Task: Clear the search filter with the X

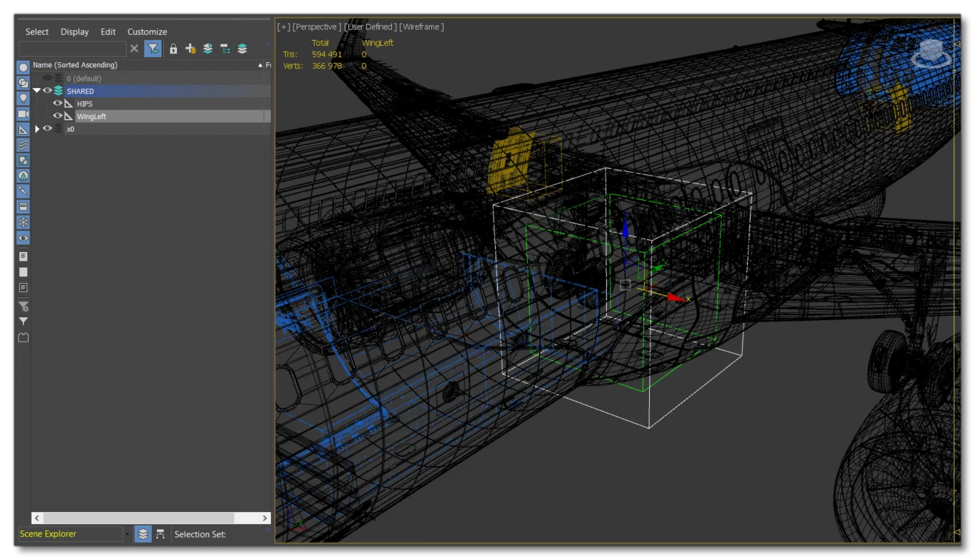Action: [134, 49]
